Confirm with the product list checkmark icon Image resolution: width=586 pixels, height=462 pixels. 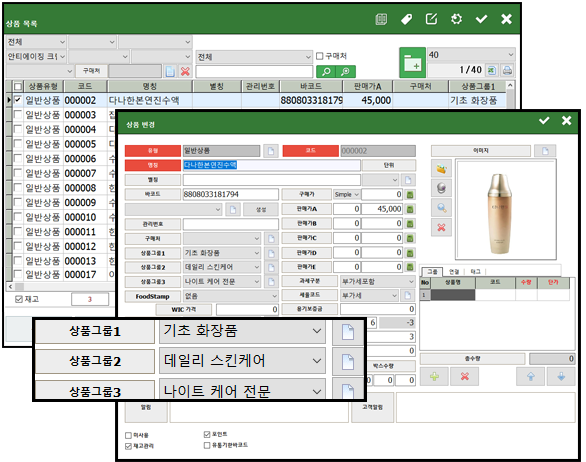pos(481,19)
